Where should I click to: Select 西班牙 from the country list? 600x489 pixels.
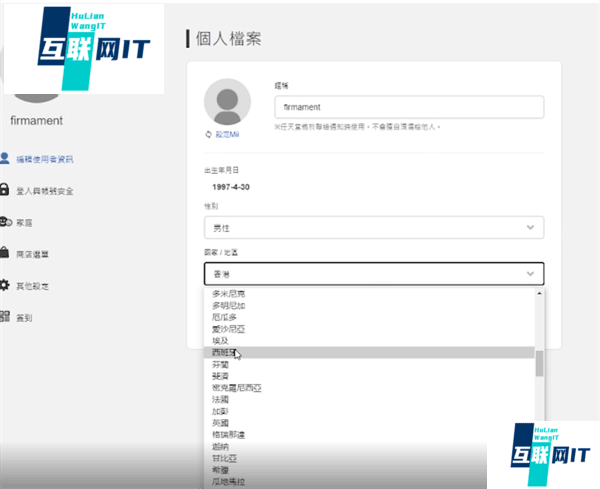tap(223, 352)
